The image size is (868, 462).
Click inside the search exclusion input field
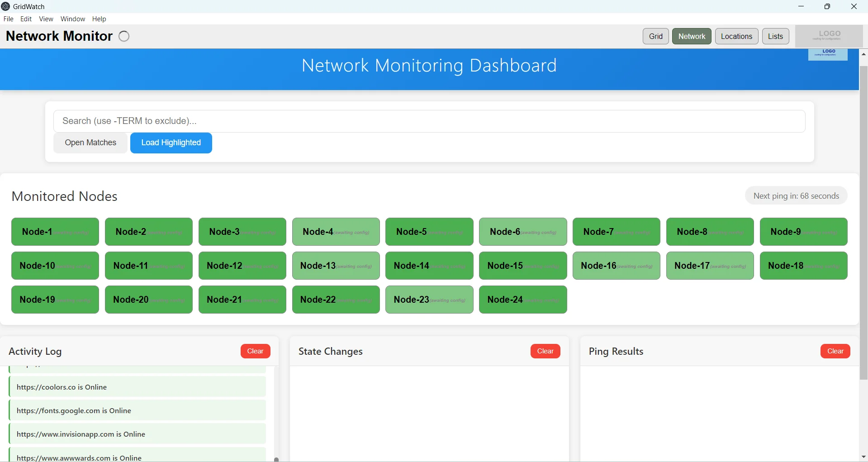[x=429, y=121]
